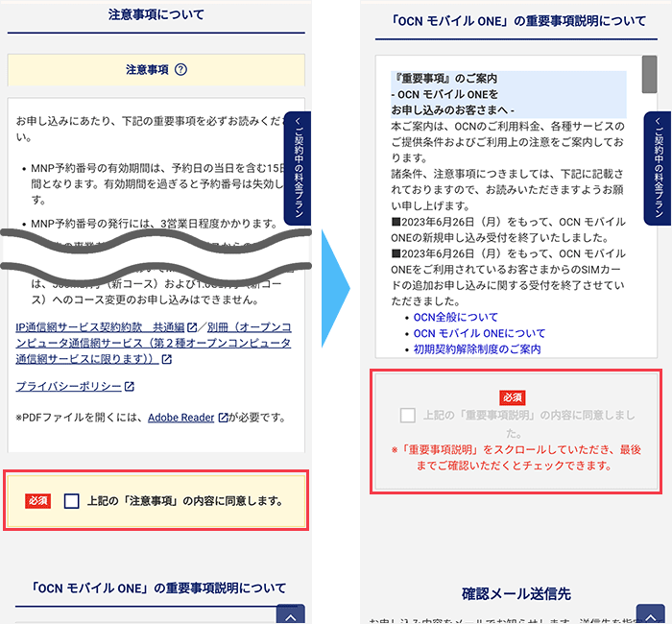Click the red scroll-to-confirm notice text

pyautogui.click(x=516, y=458)
